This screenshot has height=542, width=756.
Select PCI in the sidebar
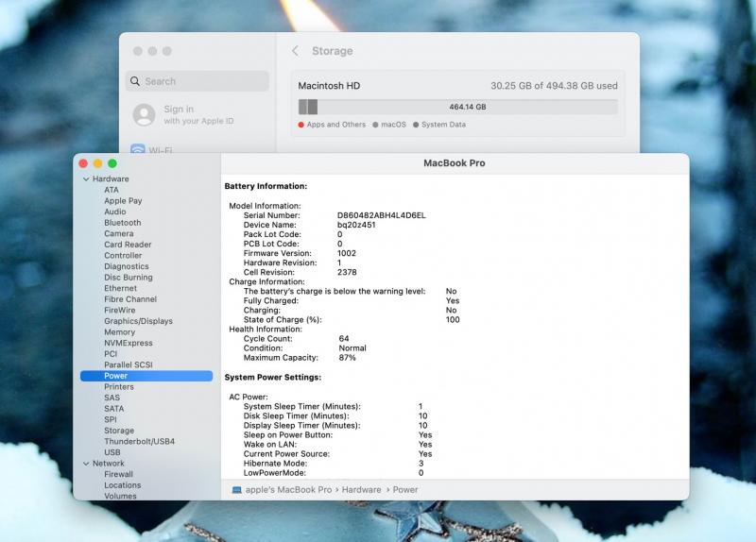click(111, 354)
